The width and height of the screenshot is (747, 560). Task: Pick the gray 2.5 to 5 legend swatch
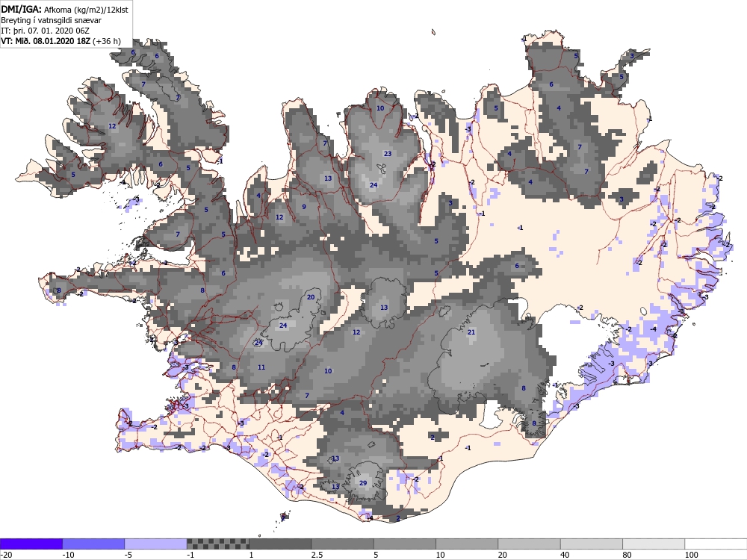pyautogui.click(x=343, y=544)
